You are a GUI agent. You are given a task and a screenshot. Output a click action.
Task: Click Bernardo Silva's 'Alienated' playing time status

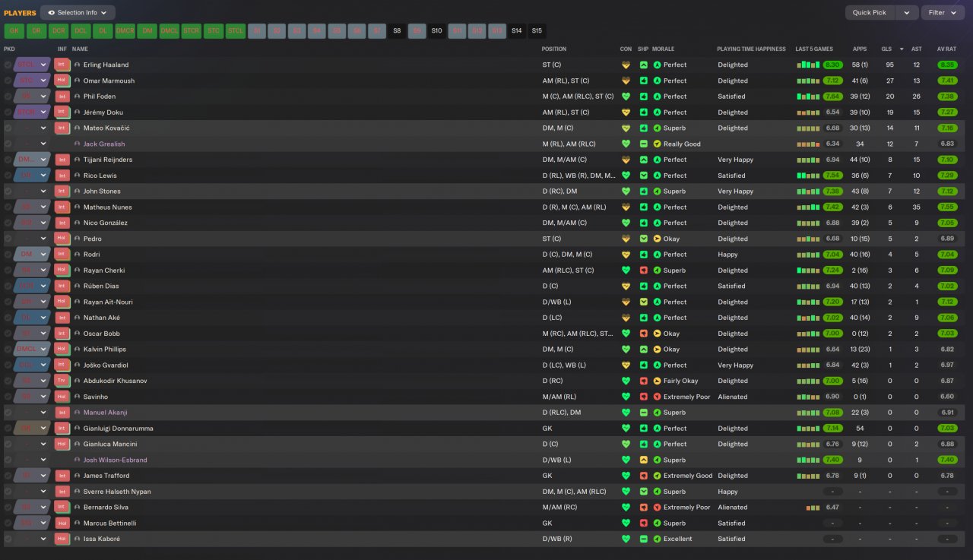pos(733,508)
